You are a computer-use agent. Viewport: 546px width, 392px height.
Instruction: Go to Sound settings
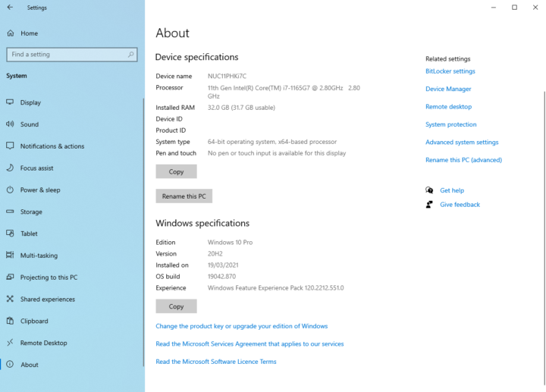tap(30, 124)
